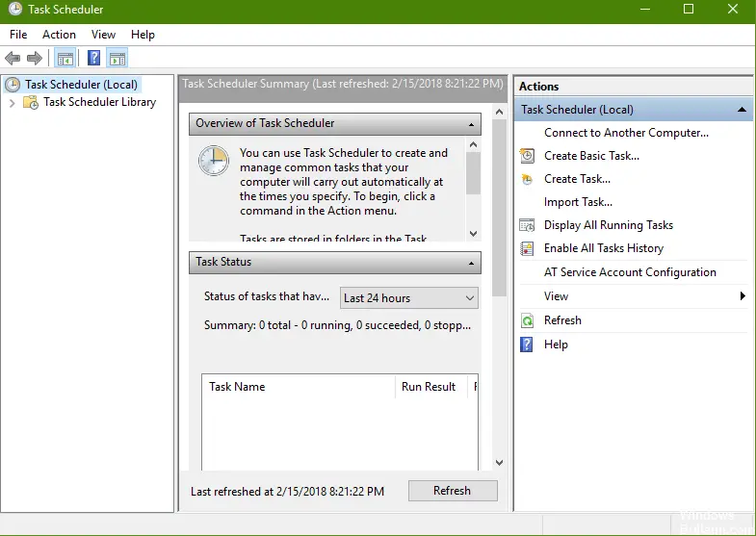The width and height of the screenshot is (756, 536).
Task: Click the Refresh action in Actions pane
Action: [562, 320]
